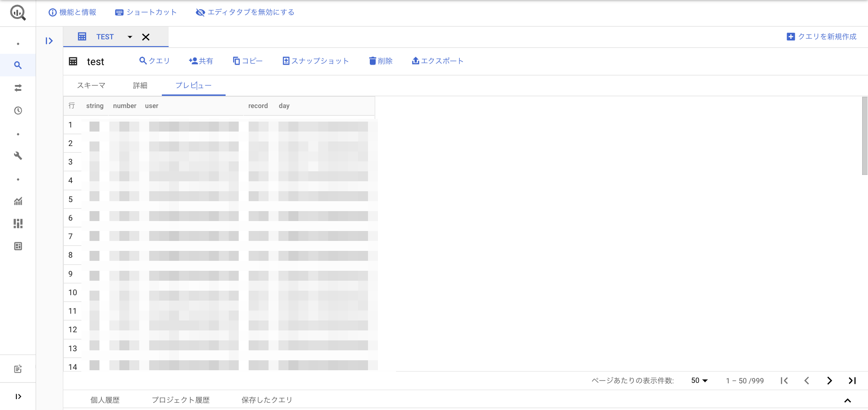
Task: Go to first page of results
Action: [784, 381]
